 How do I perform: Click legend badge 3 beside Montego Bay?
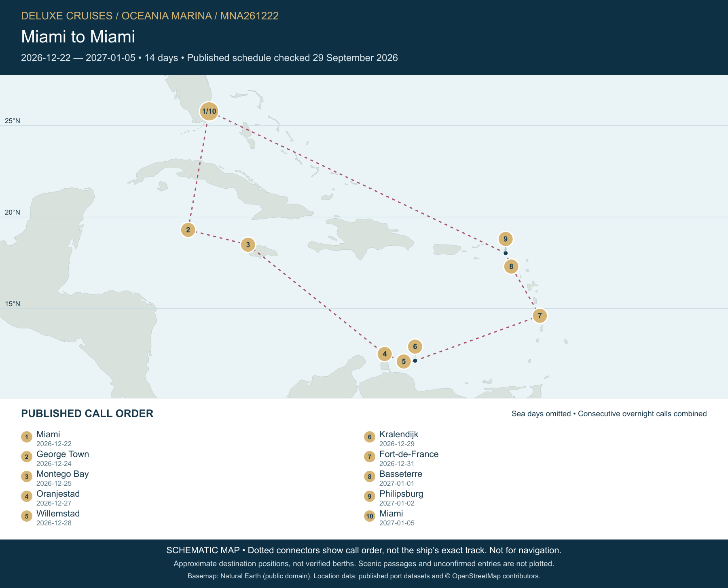pyautogui.click(x=27, y=476)
